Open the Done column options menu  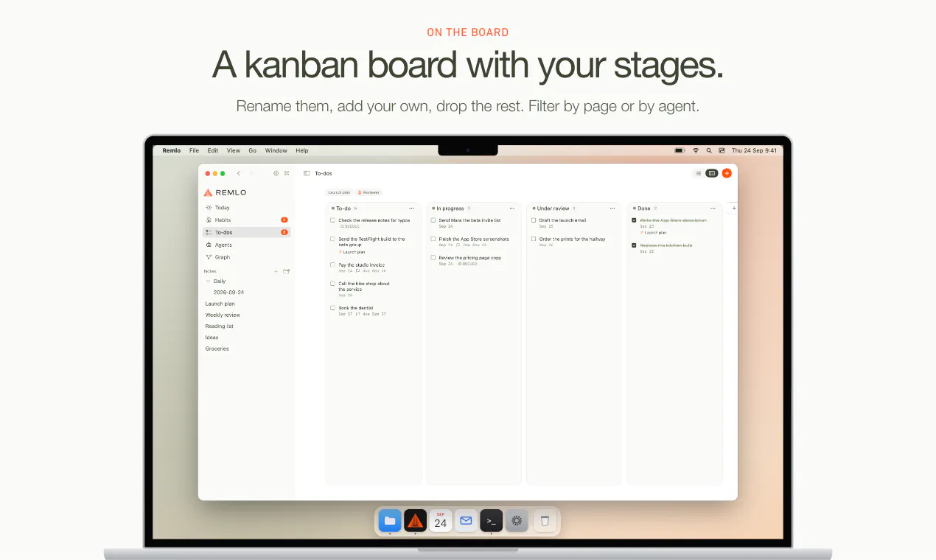[713, 209]
